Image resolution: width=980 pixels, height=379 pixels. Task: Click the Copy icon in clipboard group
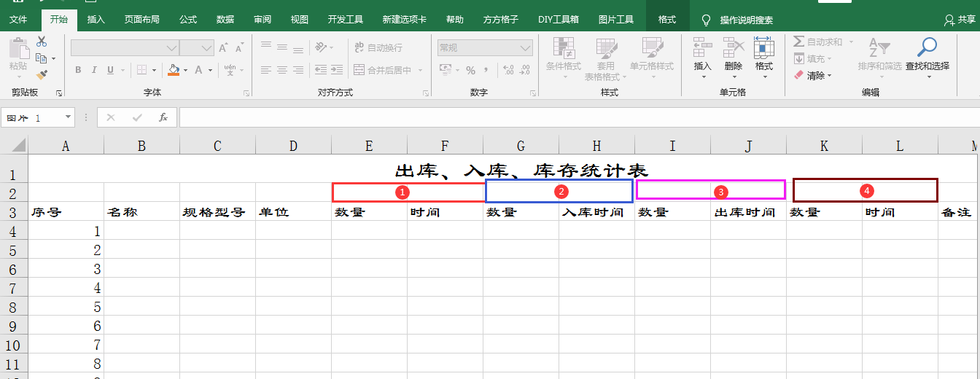42,58
